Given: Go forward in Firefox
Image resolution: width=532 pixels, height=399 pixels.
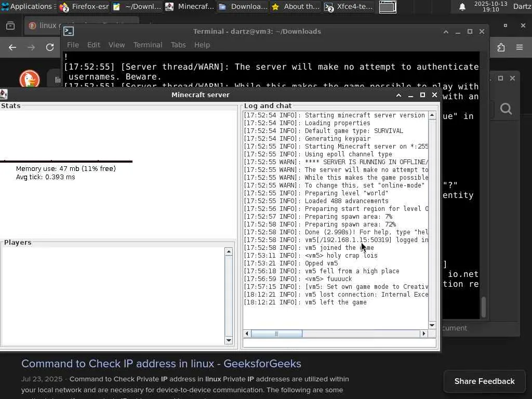Looking at the screenshot, I should coord(31,47).
